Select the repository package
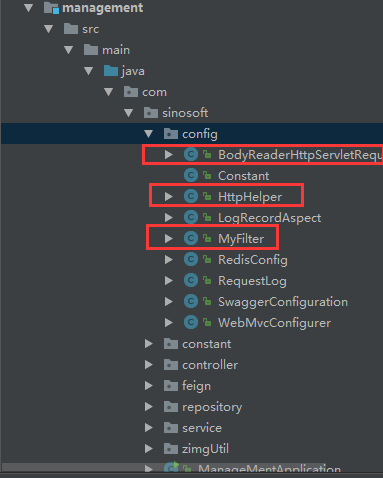Image resolution: width=383 pixels, height=478 pixels. (212, 407)
